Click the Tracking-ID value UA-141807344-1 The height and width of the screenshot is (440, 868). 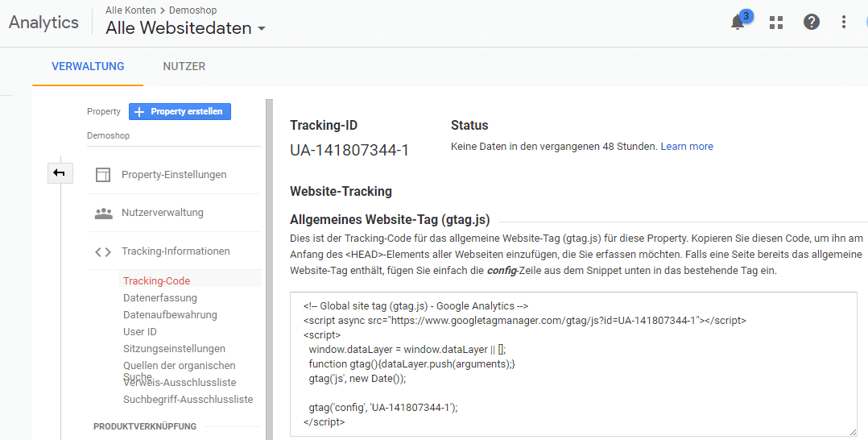(349, 150)
